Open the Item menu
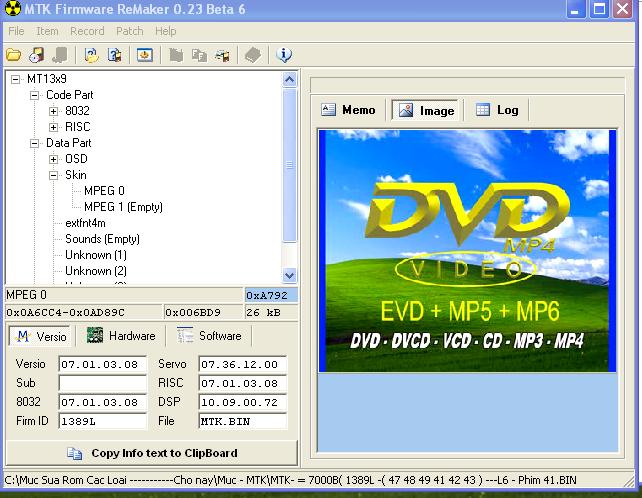The image size is (642, 498). (47, 31)
